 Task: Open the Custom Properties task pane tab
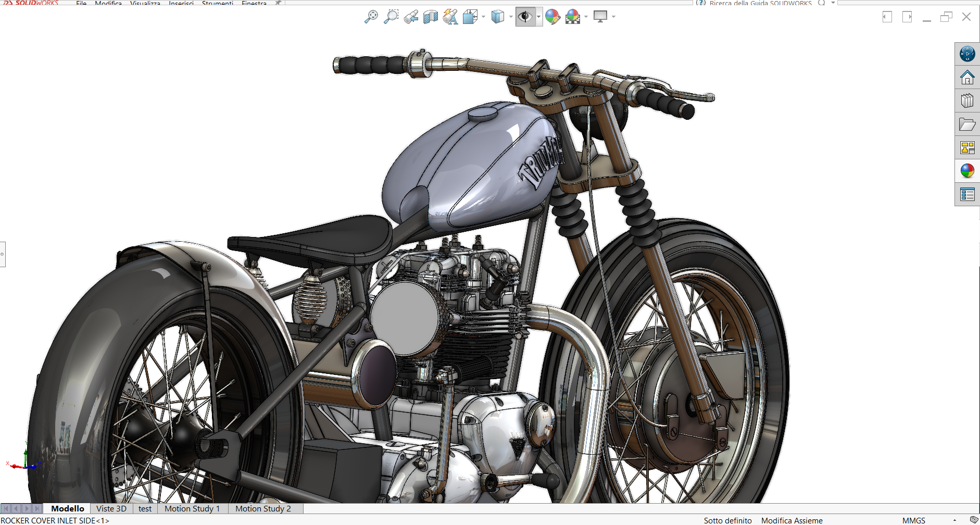point(967,194)
